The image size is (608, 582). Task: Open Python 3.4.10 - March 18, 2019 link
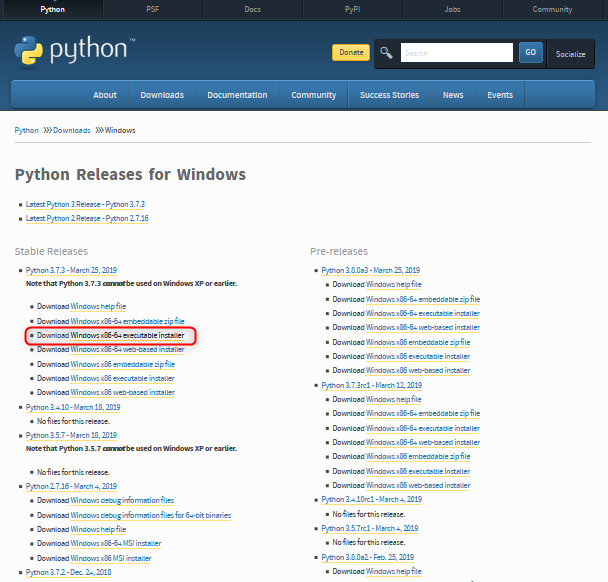[73, 407]
